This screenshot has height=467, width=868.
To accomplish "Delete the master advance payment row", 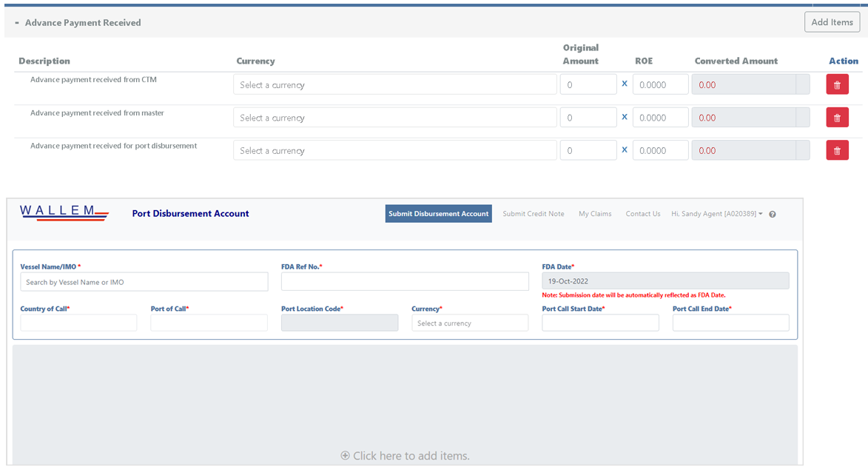I will click(x=837, y=118).
